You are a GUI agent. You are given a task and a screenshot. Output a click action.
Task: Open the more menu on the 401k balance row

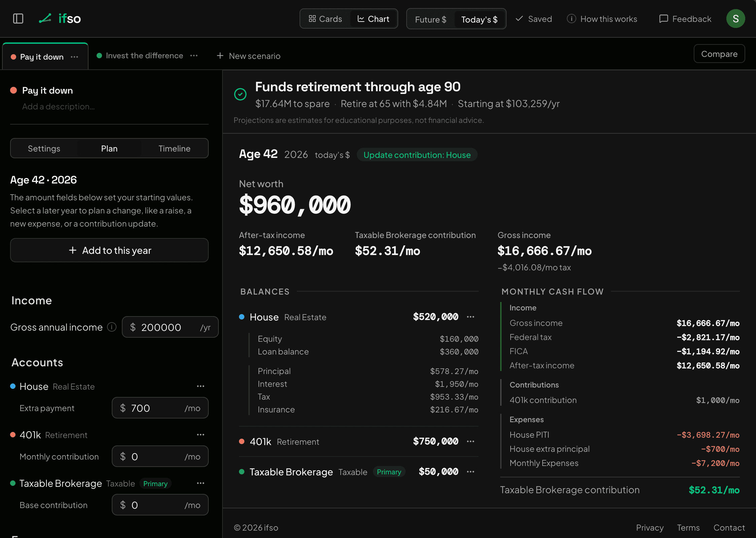point(471,441)
